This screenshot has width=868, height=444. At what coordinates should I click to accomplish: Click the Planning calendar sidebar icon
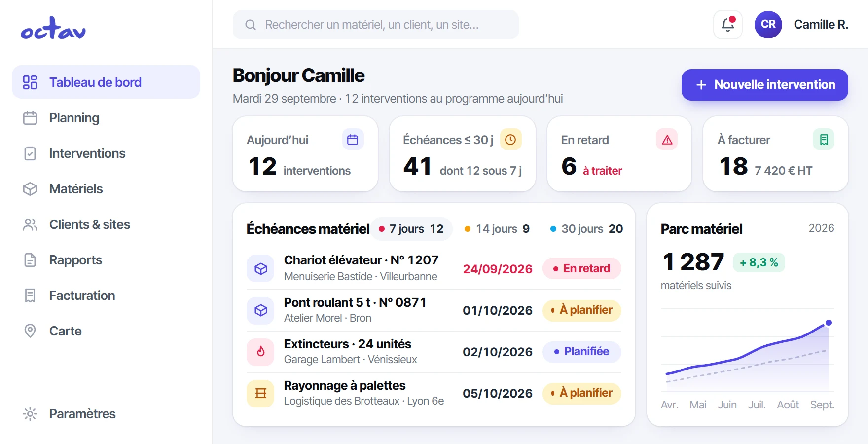(30, 118)
